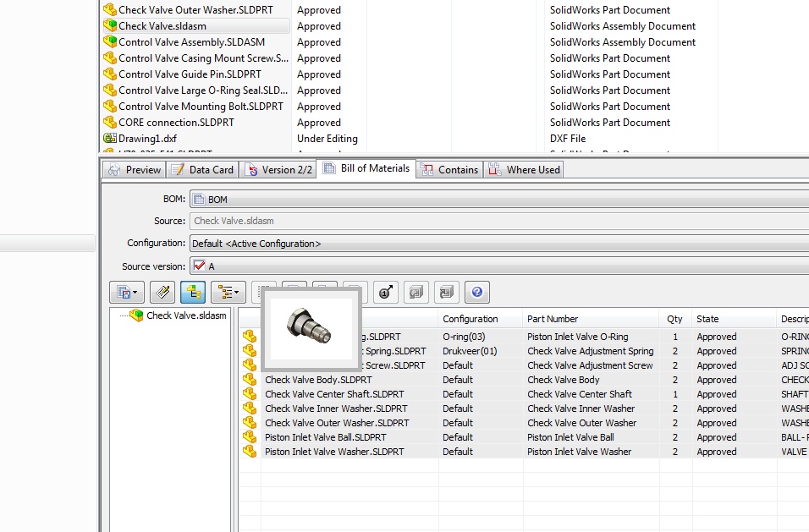Select the Bill of Materials tab
This screenshot has width=809, height=532.
(366, 168)
